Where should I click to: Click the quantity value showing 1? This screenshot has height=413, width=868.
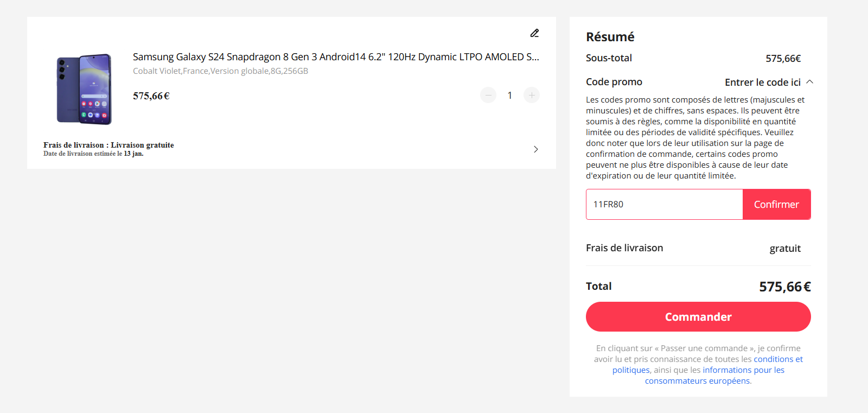[509, 95]
